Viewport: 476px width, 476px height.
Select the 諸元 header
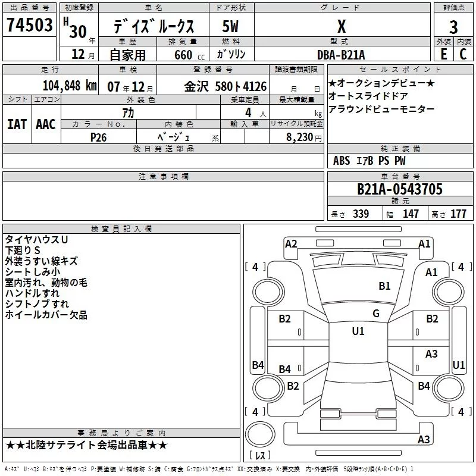[400, 201]
